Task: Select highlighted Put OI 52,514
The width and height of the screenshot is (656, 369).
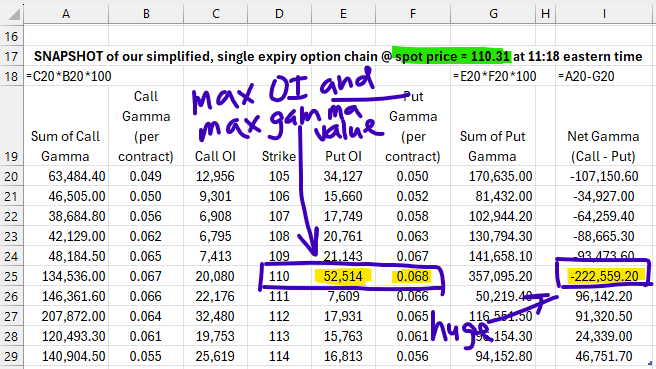Action: (x=343, y=276)
